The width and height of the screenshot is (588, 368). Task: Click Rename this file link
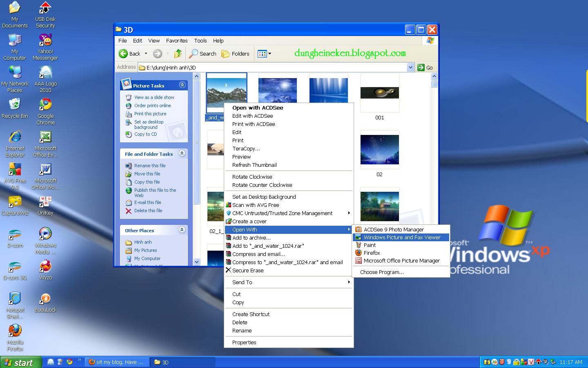(150, 166)
